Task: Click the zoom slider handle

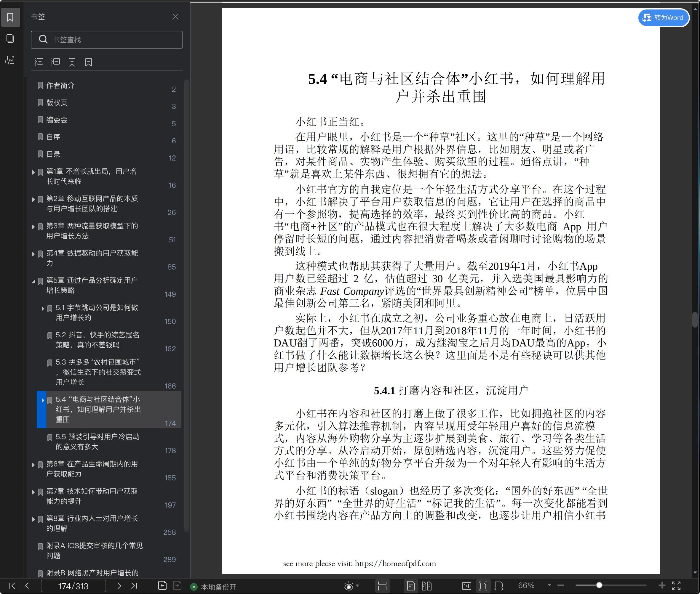Action: 599,585
